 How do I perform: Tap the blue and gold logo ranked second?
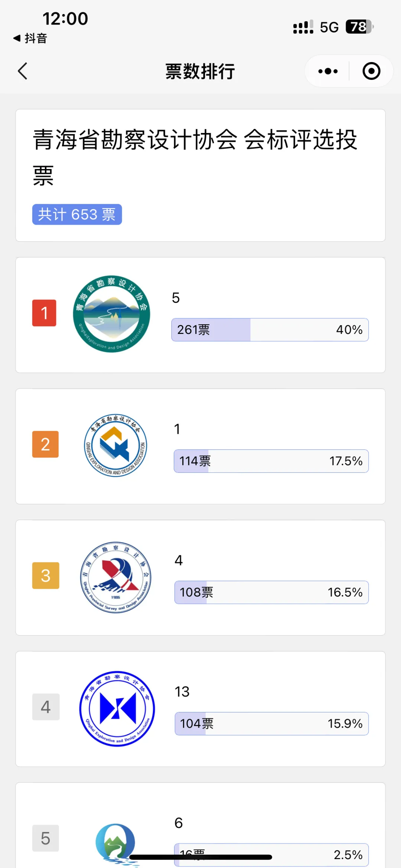(x=115, y=445)
